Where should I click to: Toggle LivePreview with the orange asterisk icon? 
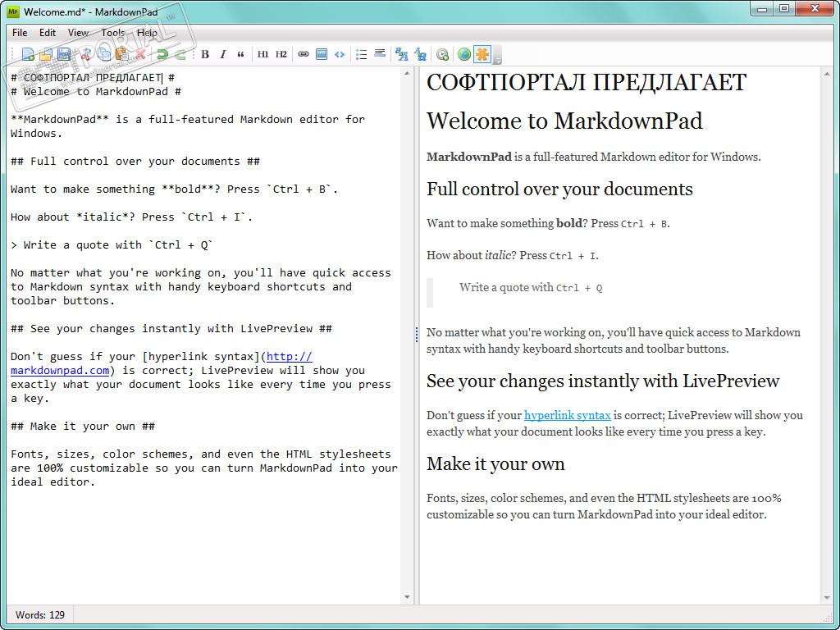point(482,54)
